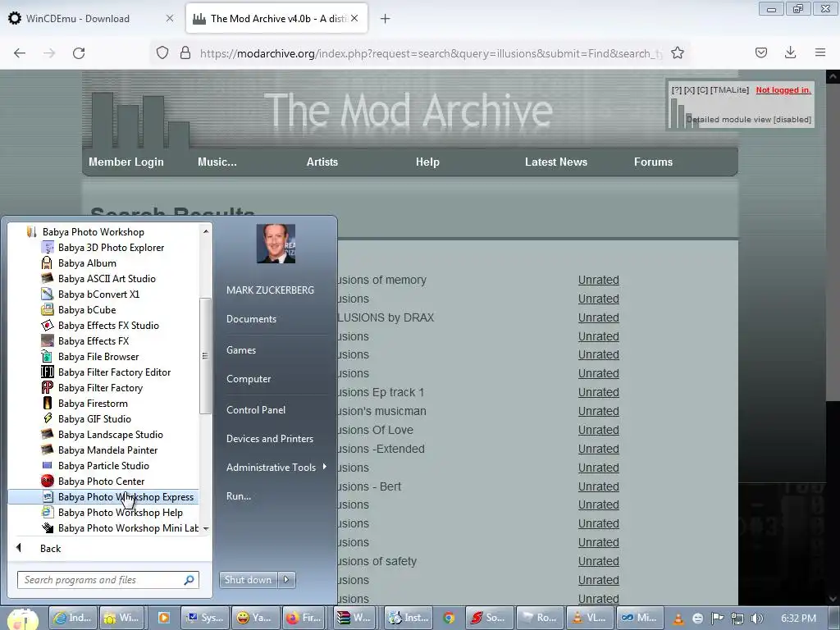Launch Babya Effects FX Studio
This screenshot has width=840, height=630.
click(x=100, y=325)
